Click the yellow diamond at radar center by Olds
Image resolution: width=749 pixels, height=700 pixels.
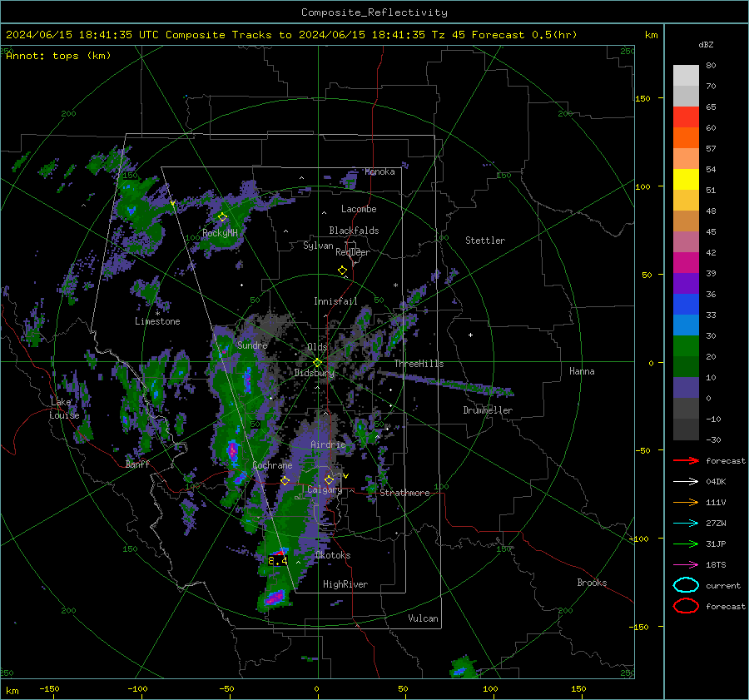click(317, 363)
